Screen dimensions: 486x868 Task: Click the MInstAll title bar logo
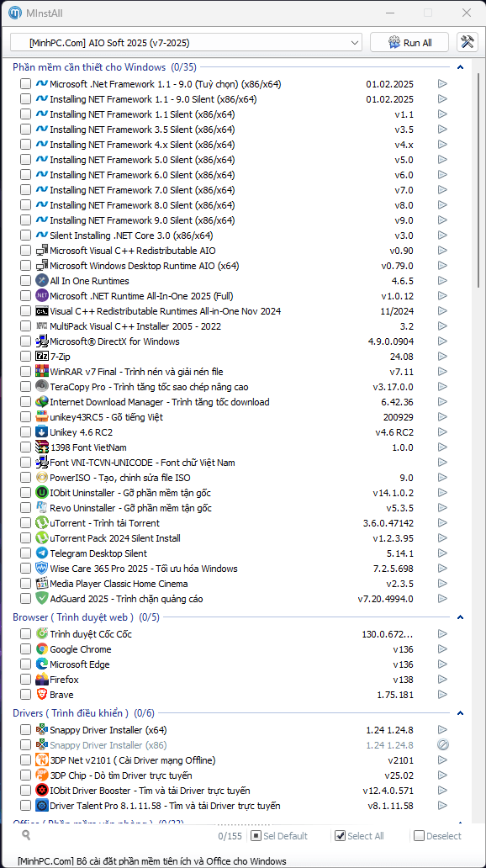point(15,12)
